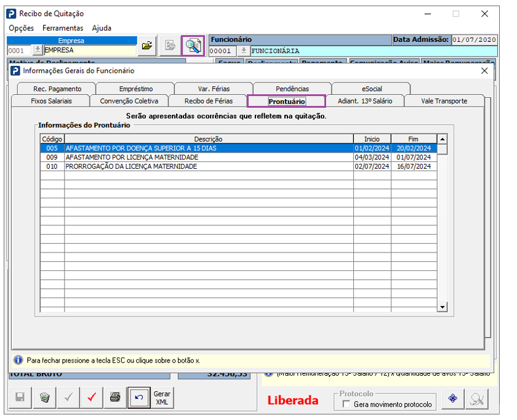This screenshot has width=517, height=420.
Task: Click the Funcionário code field showing 00001
Action: click(x=223, y=51)
